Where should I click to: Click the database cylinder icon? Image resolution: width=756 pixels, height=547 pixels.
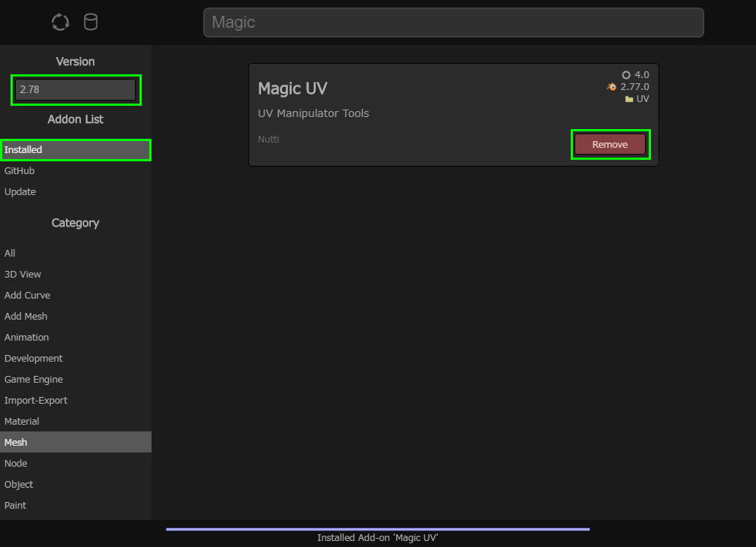click(91, 23)
